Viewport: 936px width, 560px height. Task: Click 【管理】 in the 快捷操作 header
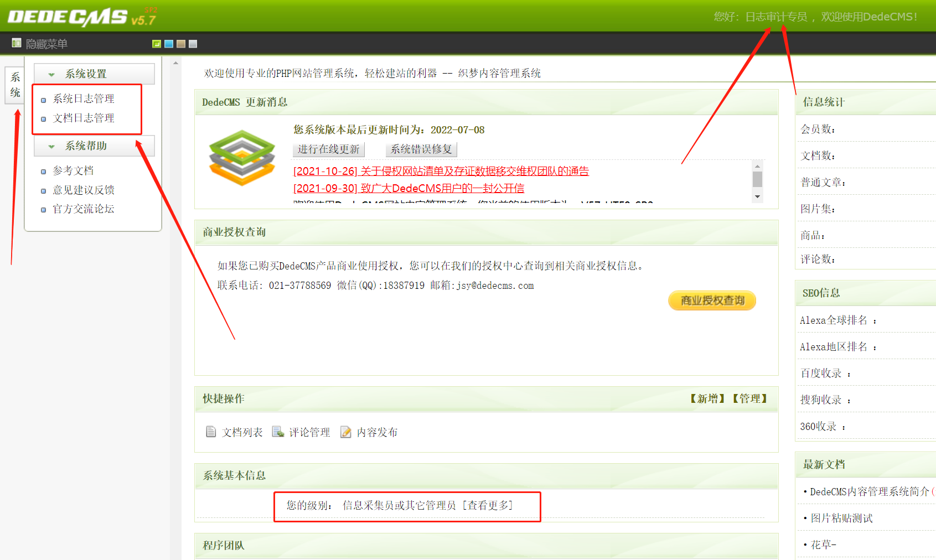[749, 398]
